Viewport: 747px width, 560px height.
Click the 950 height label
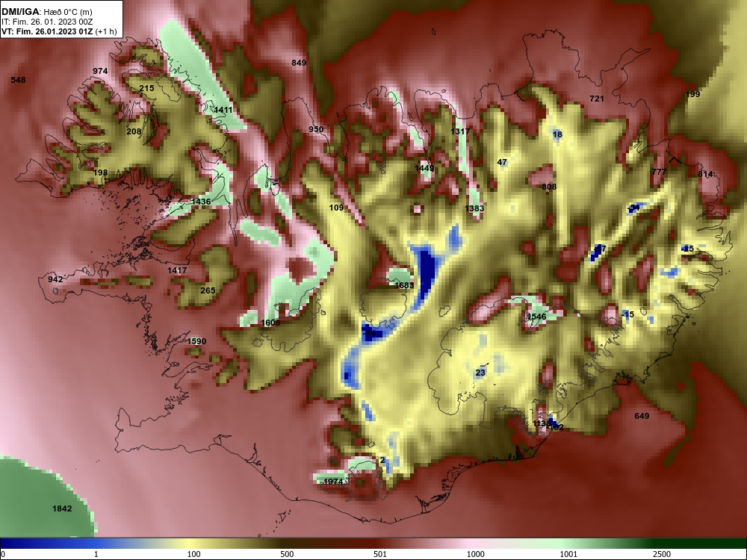click(x=316, y=129)
